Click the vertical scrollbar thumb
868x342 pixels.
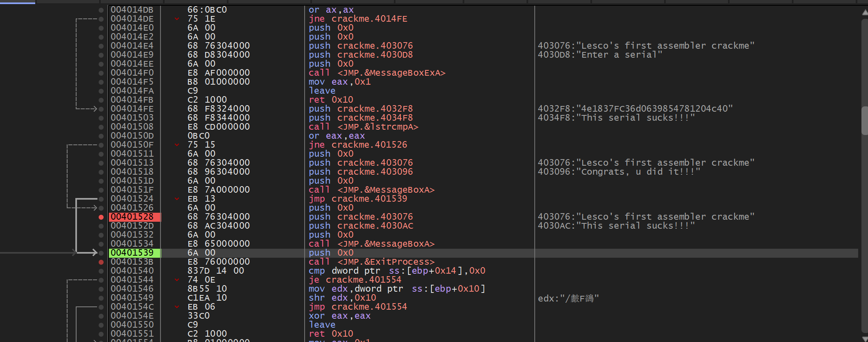click(864, 121)
